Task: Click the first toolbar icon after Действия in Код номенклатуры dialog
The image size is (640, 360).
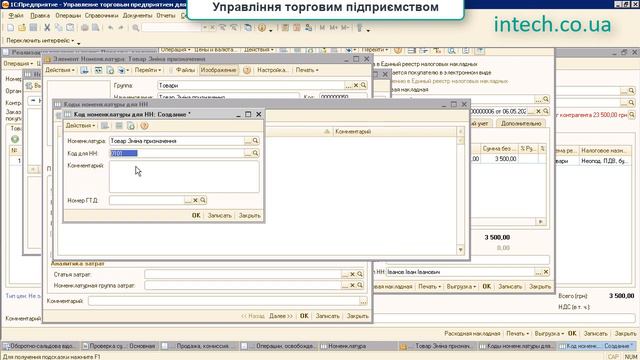Action: pos(105,126)
